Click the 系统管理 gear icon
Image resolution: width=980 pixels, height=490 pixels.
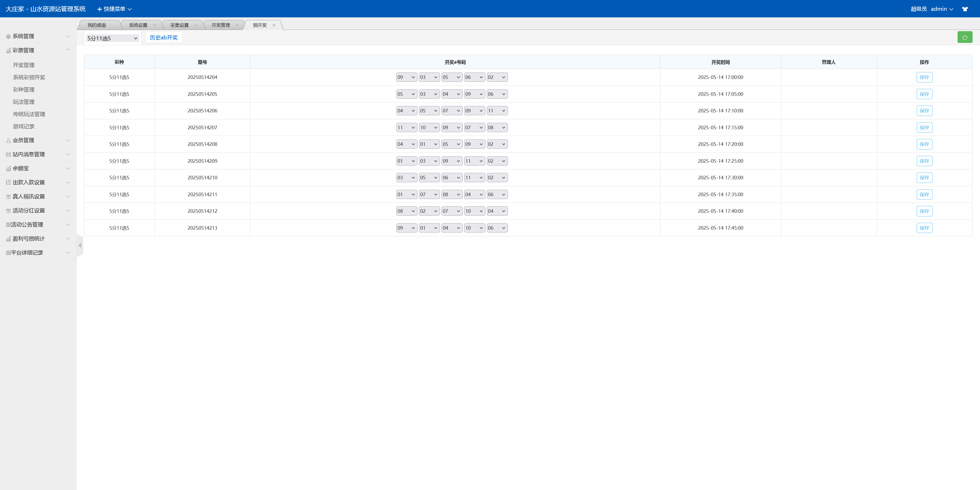(x=8, y=37)
